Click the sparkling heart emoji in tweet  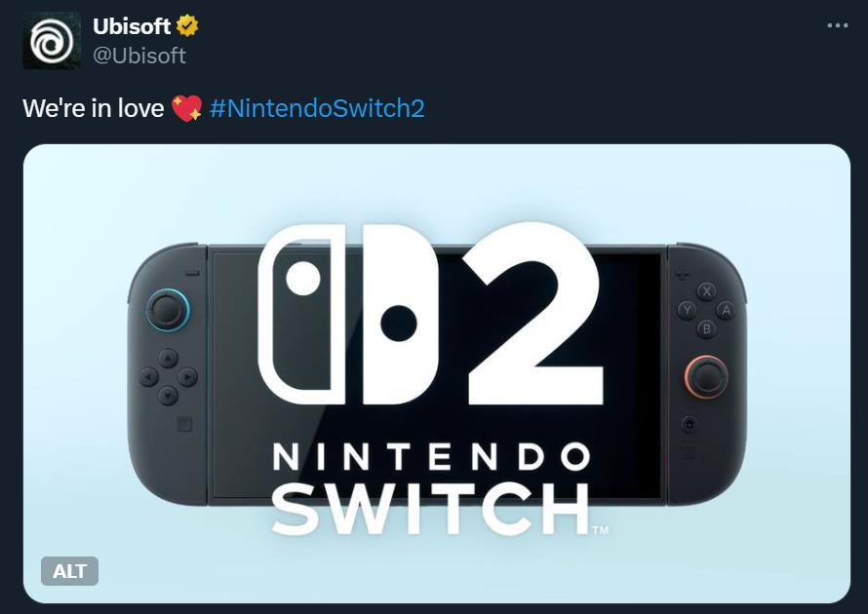click(185, 108)
